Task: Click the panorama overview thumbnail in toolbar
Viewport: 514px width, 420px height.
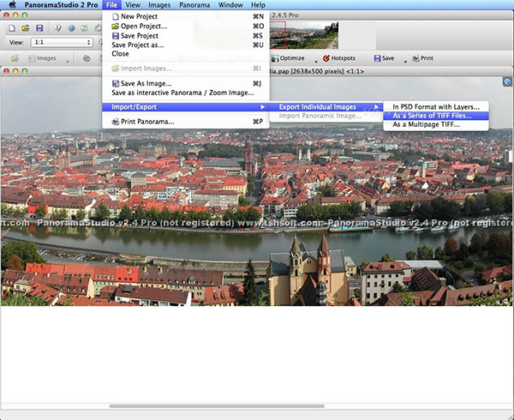Action: tap(304, 35)
